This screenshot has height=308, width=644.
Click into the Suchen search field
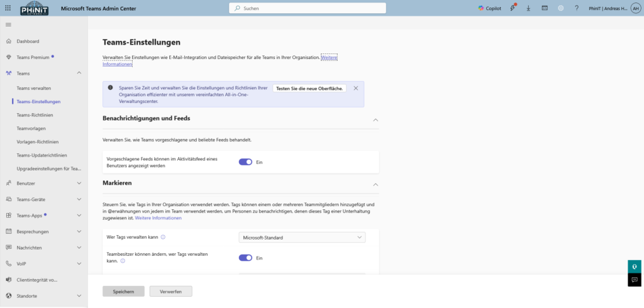click(307, 8)
